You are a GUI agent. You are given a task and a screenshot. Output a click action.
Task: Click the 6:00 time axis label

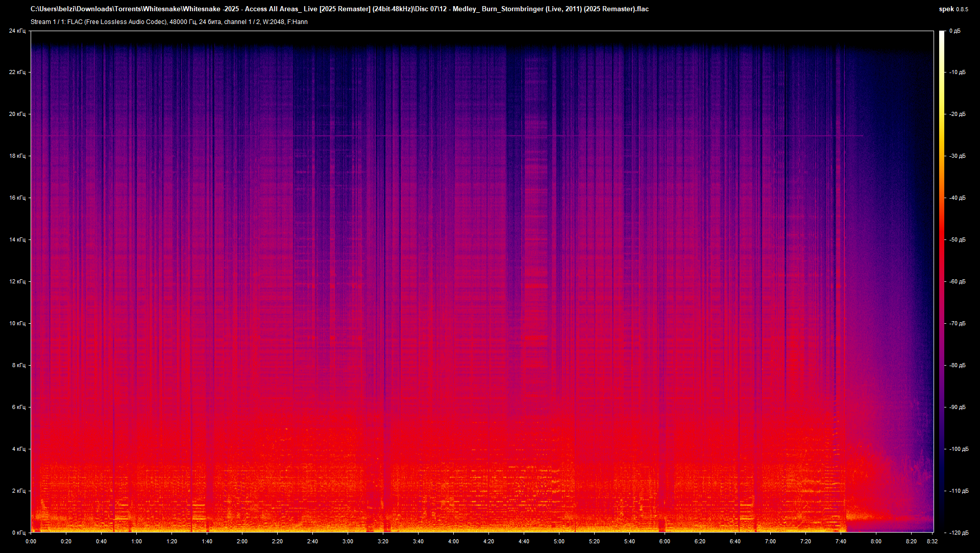(x=665, y=541)
